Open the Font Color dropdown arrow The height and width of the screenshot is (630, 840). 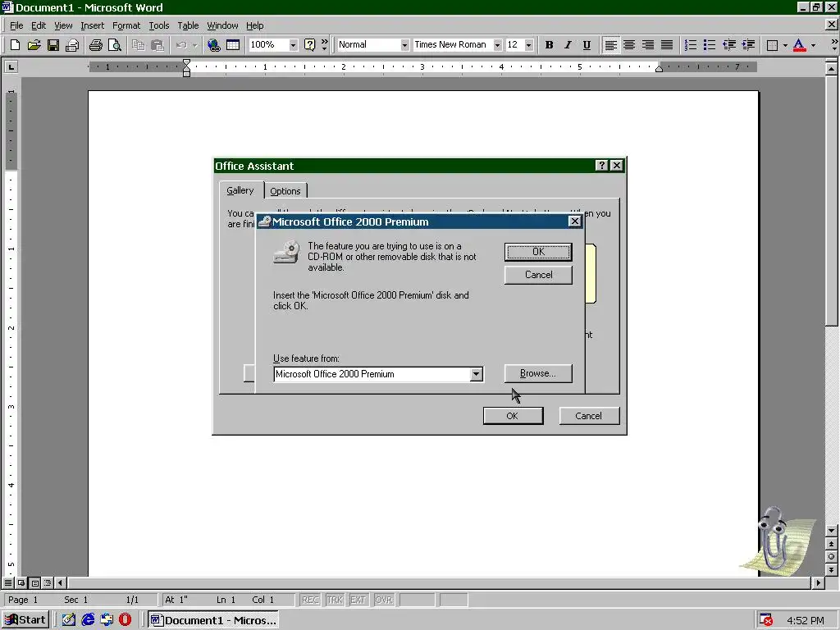pos(813,45)
